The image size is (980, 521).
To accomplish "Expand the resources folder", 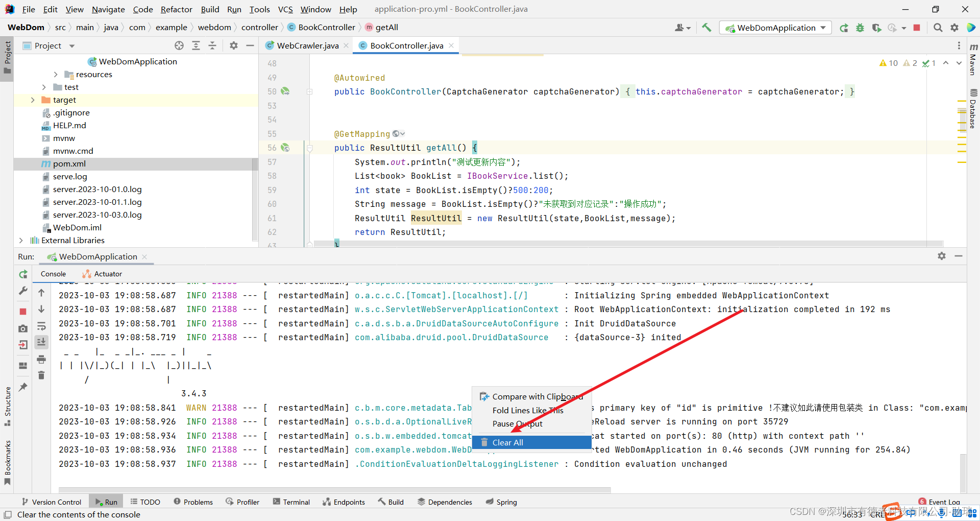I will pyautogui.click(x=56, y=75).
